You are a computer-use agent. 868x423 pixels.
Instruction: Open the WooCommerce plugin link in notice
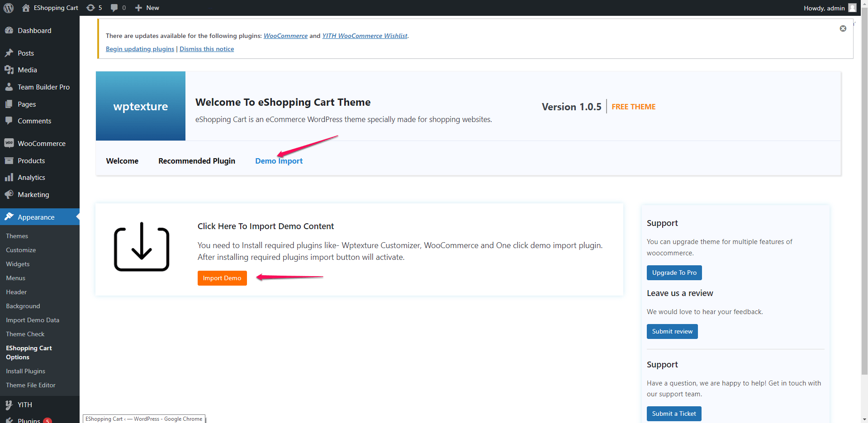(285, 36)
